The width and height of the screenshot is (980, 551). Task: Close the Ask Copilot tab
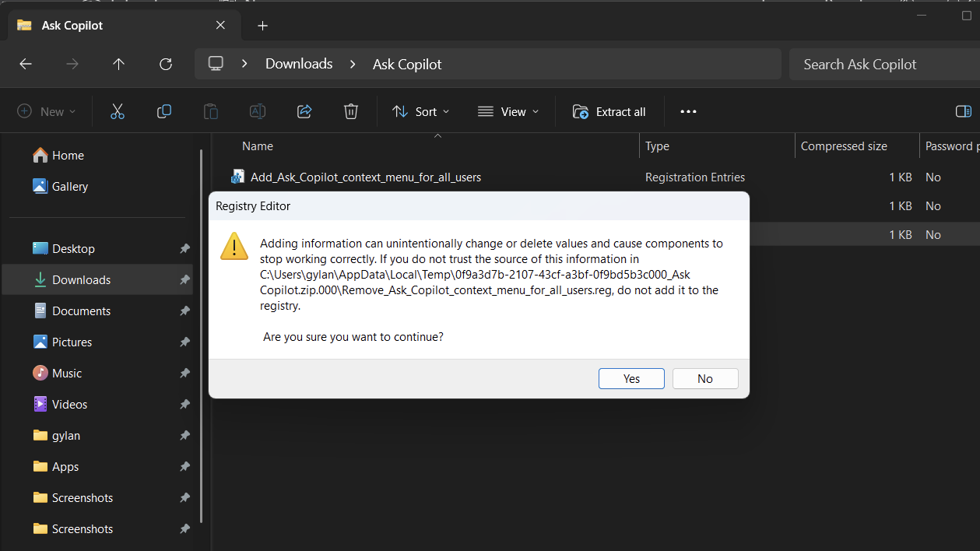coord(221,25)
